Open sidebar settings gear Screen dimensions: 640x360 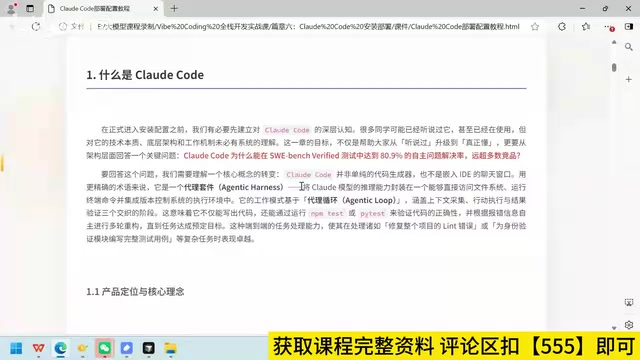pyautogui.click(x=629, y=325)
